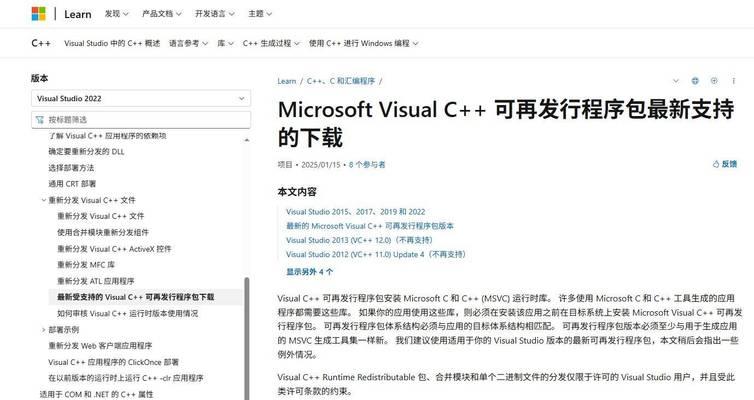The image size is (754, 400).
Task: Click the circled plus save icon
Action: [714, 81]
